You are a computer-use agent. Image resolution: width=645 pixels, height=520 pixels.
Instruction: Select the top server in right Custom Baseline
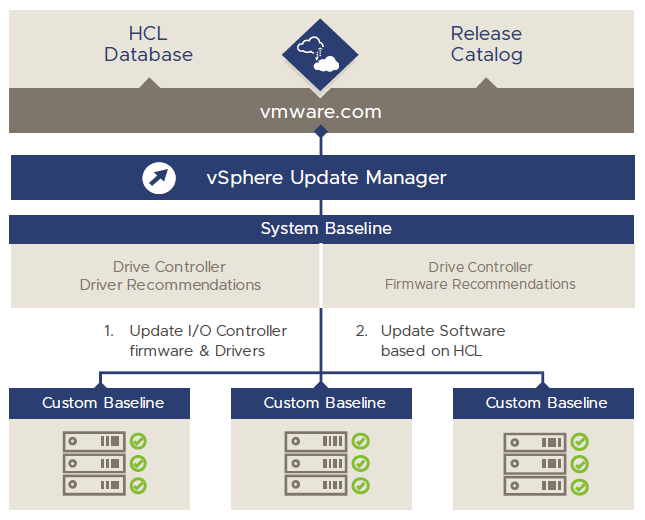[535, 443]
